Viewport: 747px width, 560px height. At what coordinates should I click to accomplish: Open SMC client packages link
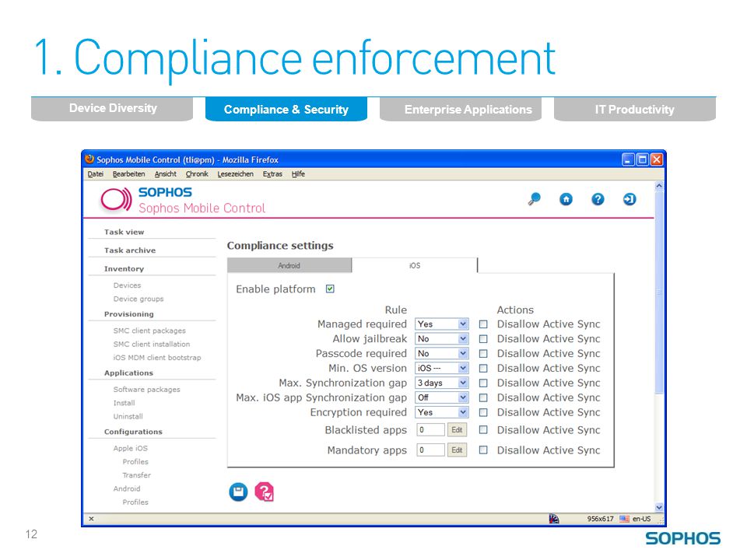coord(149,331)
